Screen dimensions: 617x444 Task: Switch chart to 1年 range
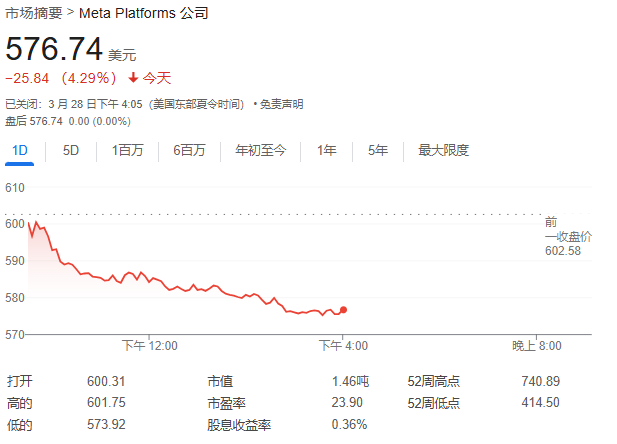[x=326, y=151]
